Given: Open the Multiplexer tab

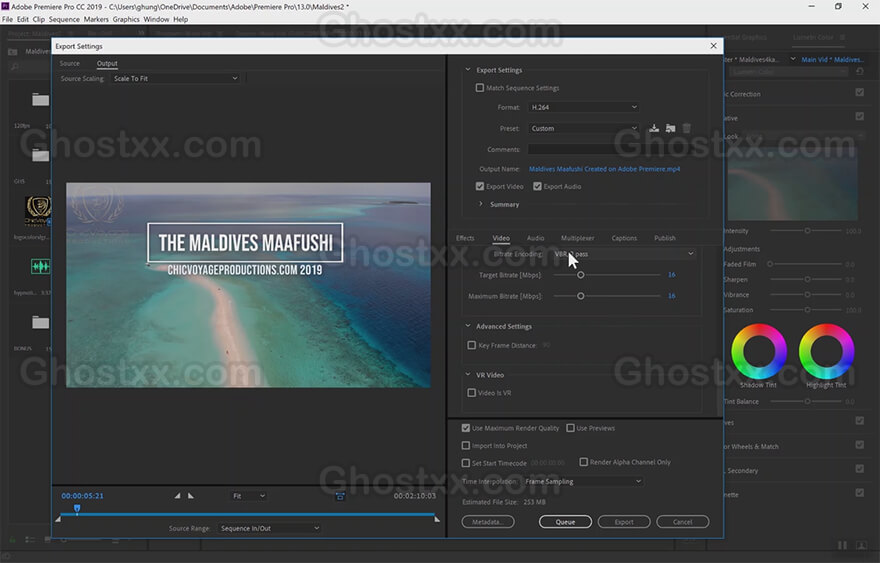Looking at the screenshot, I should pos(578,238).
